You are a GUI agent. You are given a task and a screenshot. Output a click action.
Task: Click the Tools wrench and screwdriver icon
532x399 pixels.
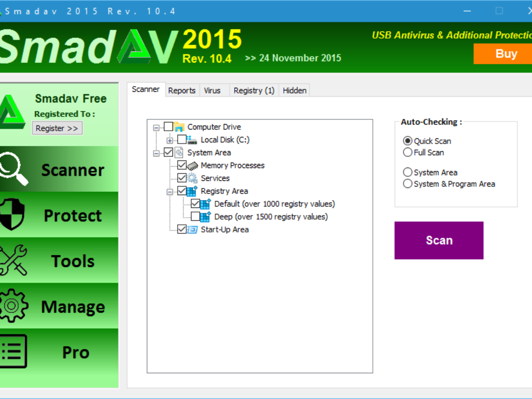(13, 261)
